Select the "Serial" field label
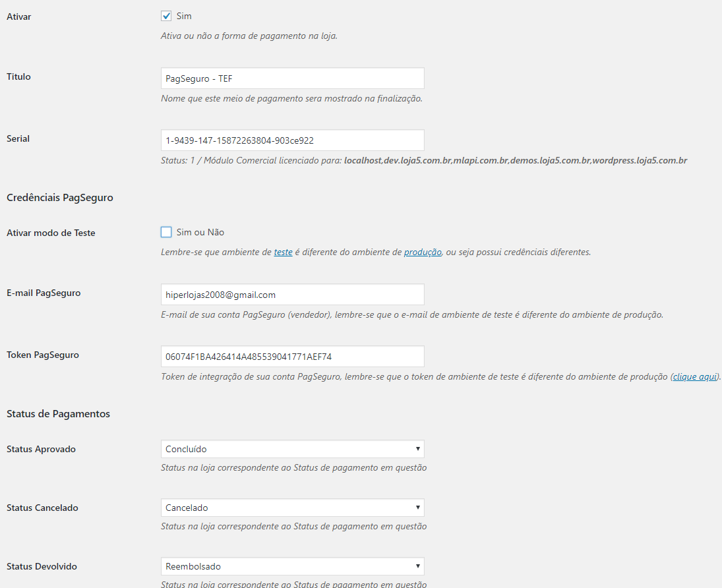This screenshot has width=722, height=588. click(x=18, y=138)
